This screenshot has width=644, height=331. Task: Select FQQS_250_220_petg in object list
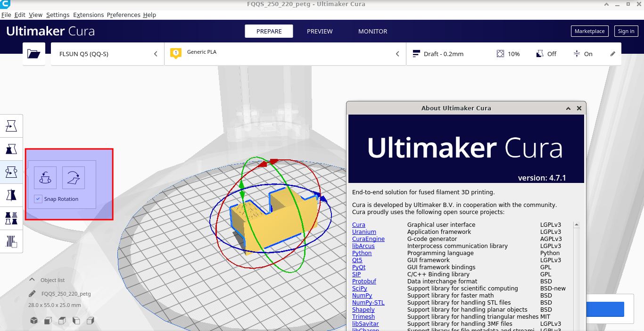pos(66,294)
